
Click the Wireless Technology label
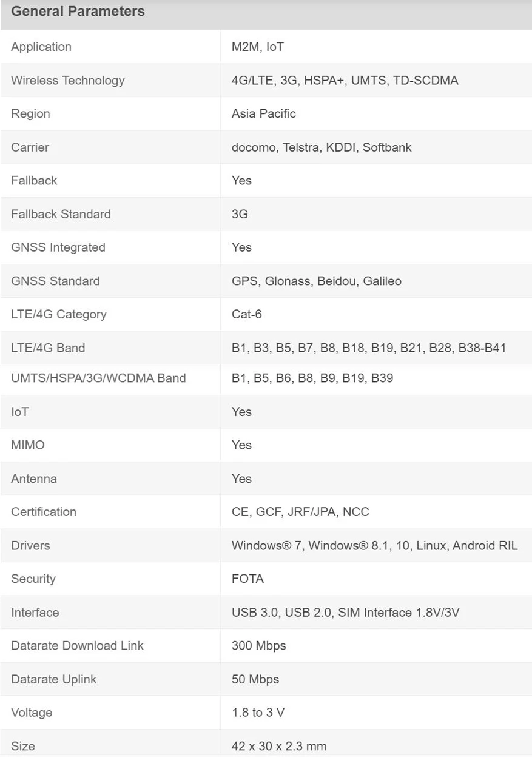(x=67, y=80)
